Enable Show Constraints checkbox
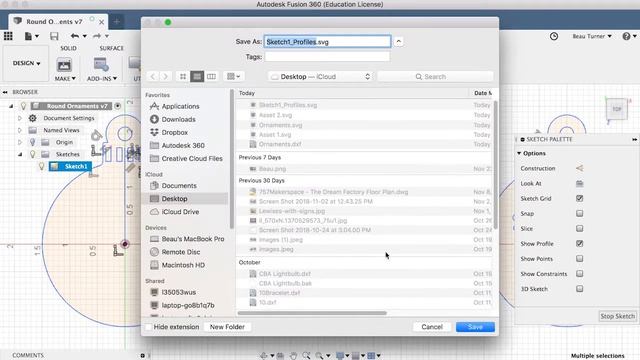The height and width of the screenshot is (360, 640). (x=580, y=274)
